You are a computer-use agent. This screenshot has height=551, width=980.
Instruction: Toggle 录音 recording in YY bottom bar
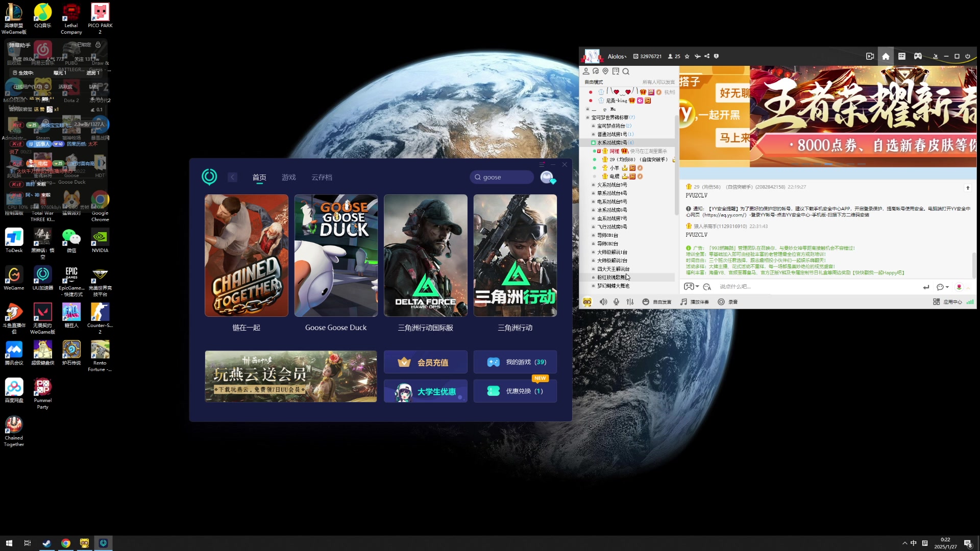tap(728, 302)
